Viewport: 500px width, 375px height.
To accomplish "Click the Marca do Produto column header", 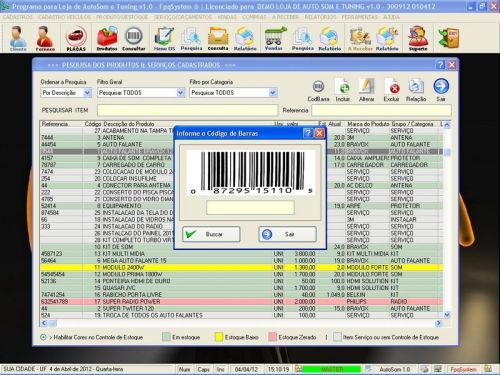I will pyautogui.click(x=368, y=124).
